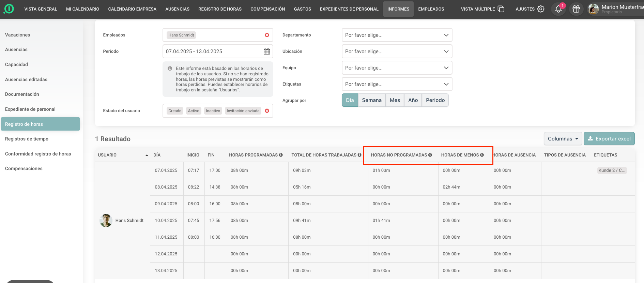
Task: Group results by Semana
Action: click(371, 100)
